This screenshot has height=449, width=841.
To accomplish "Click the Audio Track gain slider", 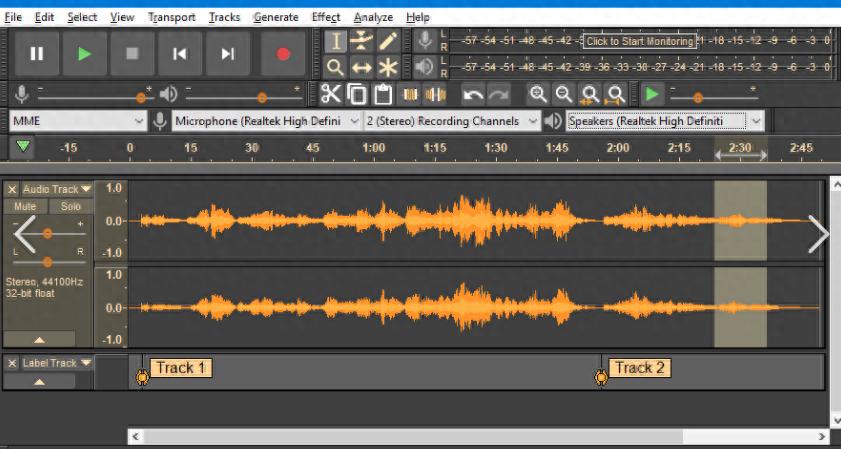I will click(47, 232).
